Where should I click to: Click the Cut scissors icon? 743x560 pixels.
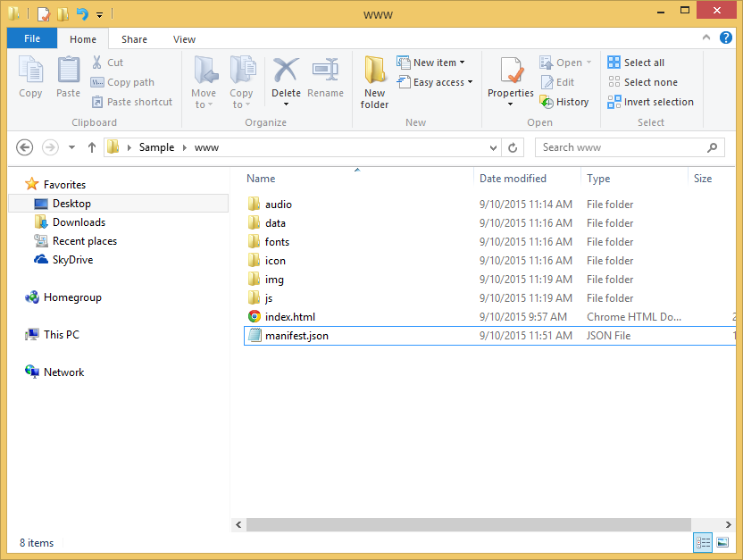96,62
